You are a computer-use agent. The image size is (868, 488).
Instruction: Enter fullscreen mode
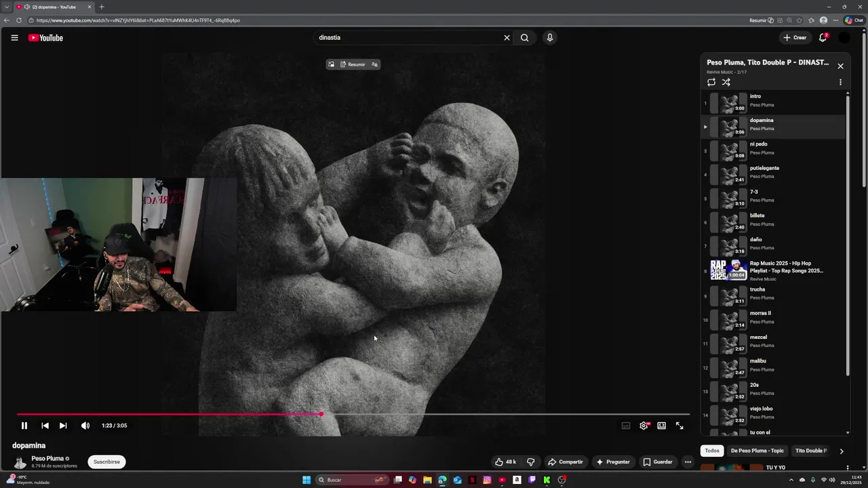(679, 426)
